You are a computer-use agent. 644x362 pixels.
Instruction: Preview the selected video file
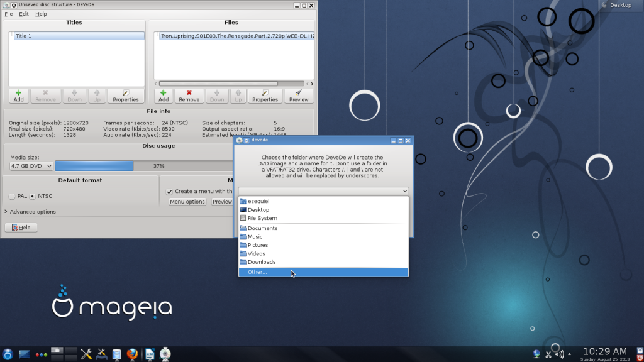(299, 96)
